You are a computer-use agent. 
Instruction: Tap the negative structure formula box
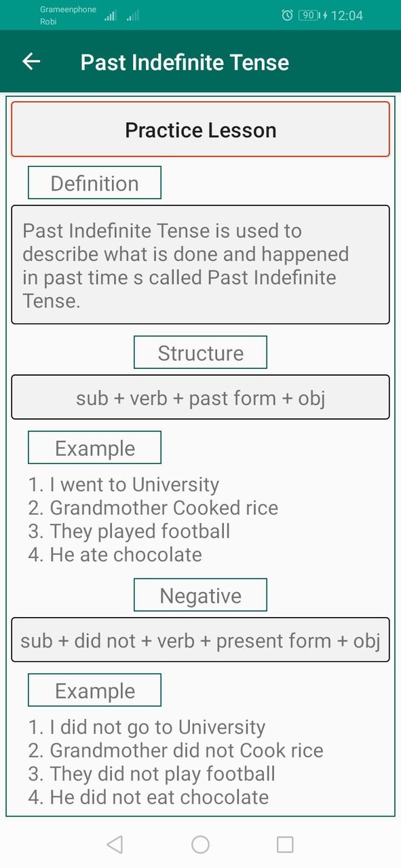200,640
